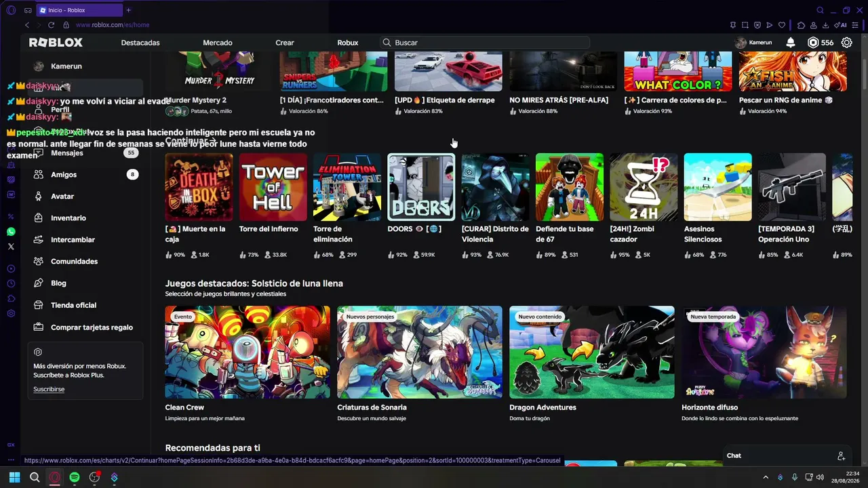Open the 24H Zombi cazador thumbnail
Screen dimensions: 868x488
pyautogui.click(x=644, y=187)
